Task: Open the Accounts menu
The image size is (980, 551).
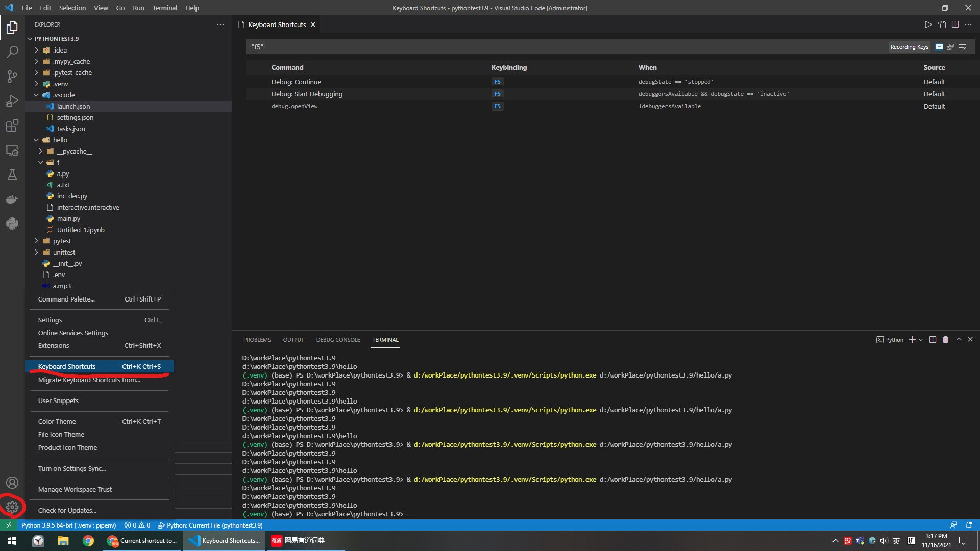Action: tap(12, 483)
